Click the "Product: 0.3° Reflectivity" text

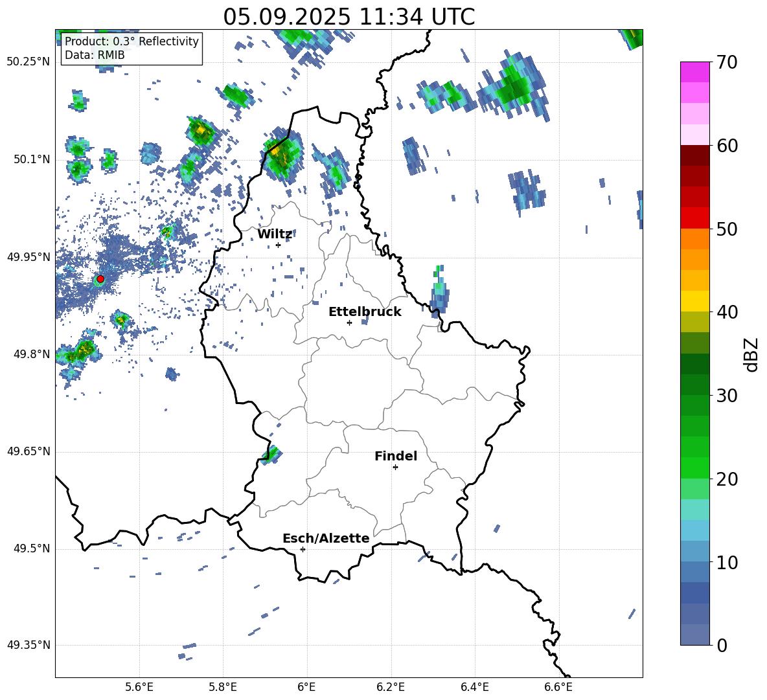[132, 41]
